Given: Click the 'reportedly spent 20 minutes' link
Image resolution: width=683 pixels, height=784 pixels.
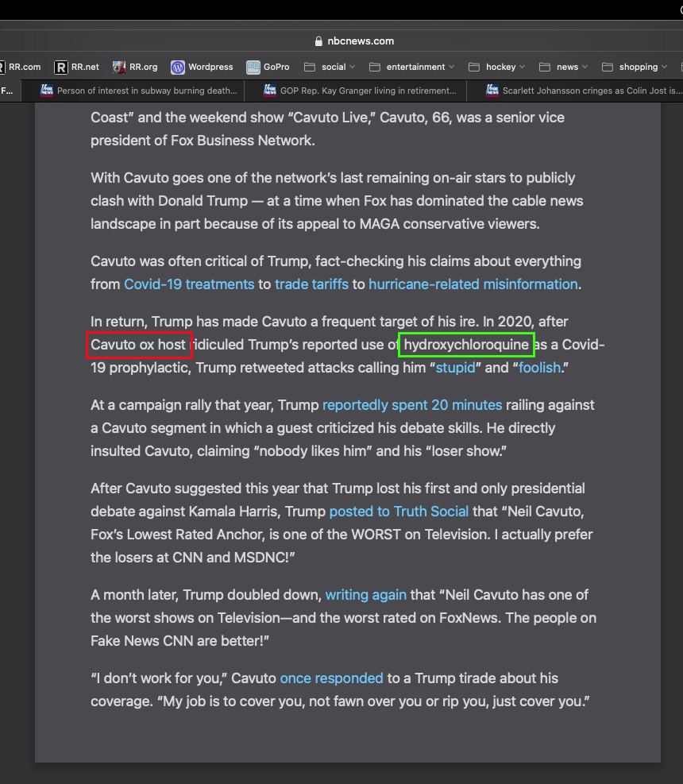Looking at the screenshot, I should click(x=411, y=405).
